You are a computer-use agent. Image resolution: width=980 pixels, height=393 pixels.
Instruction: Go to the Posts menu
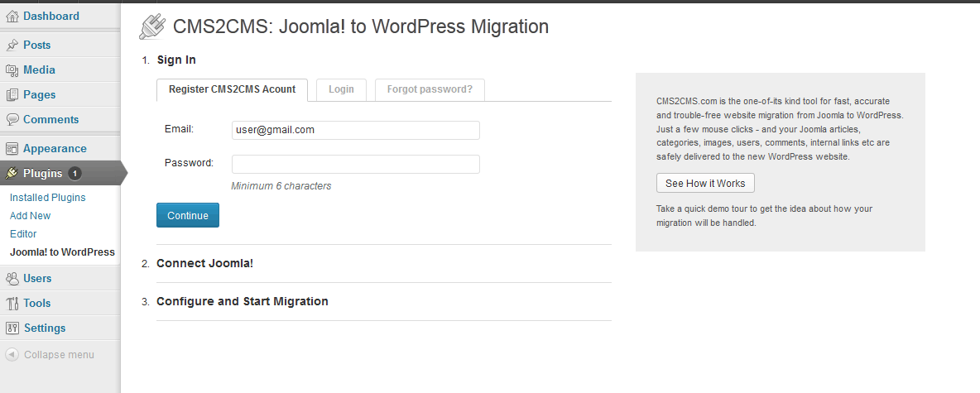37,45
